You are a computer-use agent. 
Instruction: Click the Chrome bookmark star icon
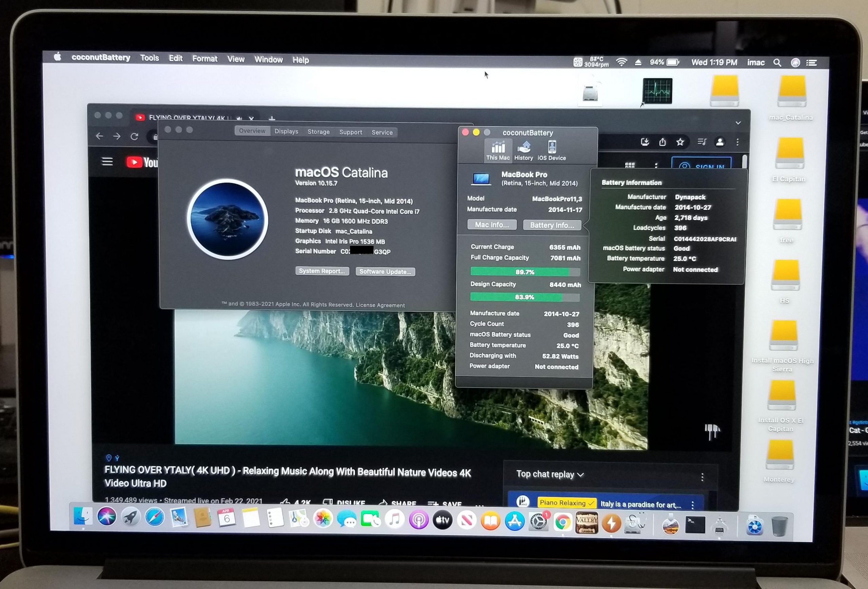point(680,142)
